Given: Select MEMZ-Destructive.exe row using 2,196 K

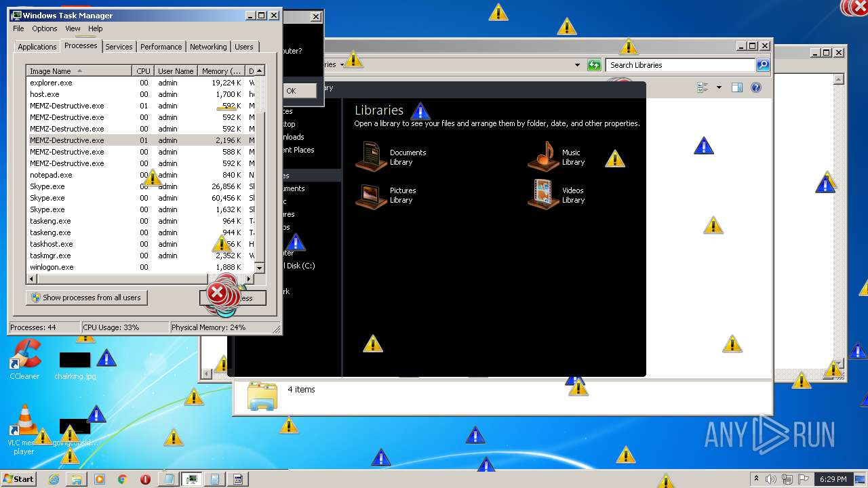Looking at the screenshot, I should [x=140, y=140].
